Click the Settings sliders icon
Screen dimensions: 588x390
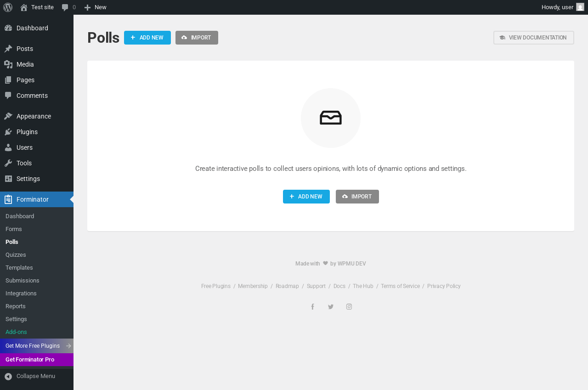(x=8, y=179)
